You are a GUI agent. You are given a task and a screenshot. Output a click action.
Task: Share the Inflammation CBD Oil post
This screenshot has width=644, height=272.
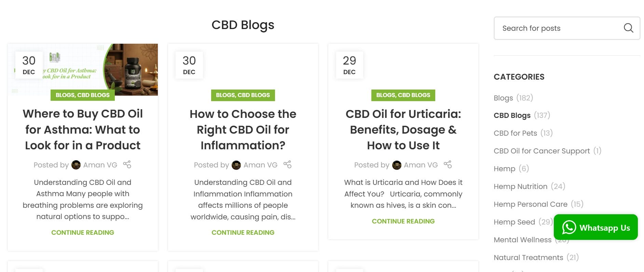[x=287, y=165]
